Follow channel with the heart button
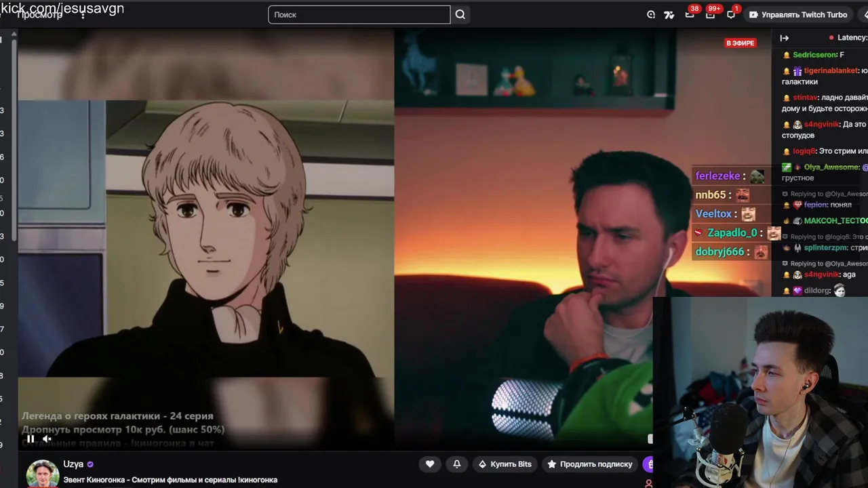This screenshot has width=868, height=488. (430, 464)
